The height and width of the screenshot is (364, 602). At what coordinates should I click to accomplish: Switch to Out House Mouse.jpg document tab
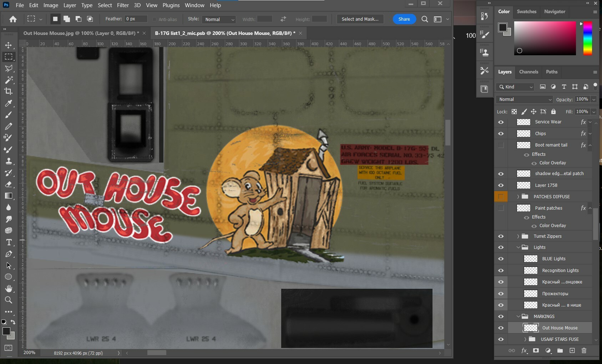(x=81, y=33)
